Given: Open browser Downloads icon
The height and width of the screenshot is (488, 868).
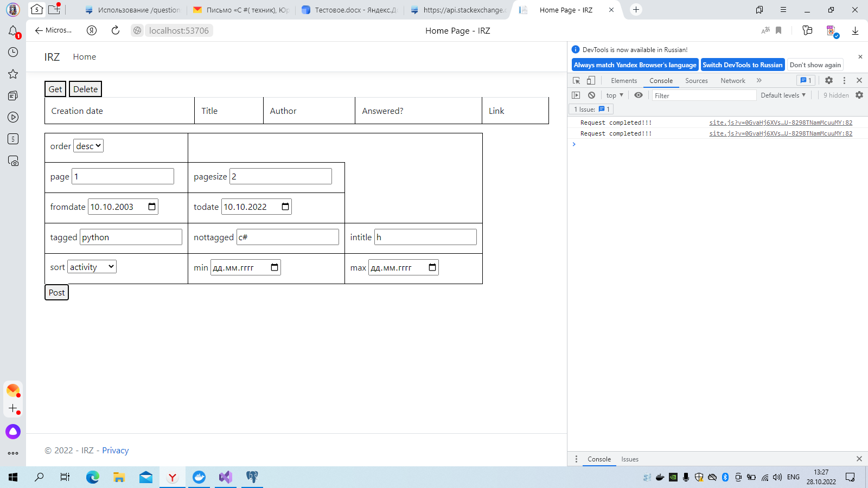Looking at the screenshot, I should [856, 31].
